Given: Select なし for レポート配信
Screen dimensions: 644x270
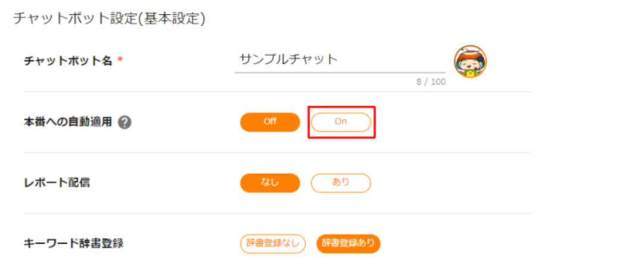Looking at the screenshot, I should (x=270, y=183).
